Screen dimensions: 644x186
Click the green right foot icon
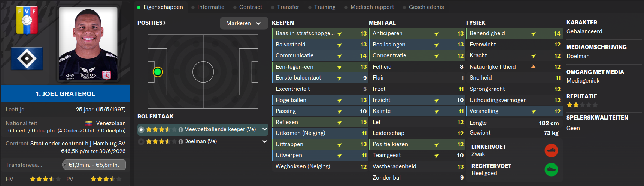pos(551,169)
